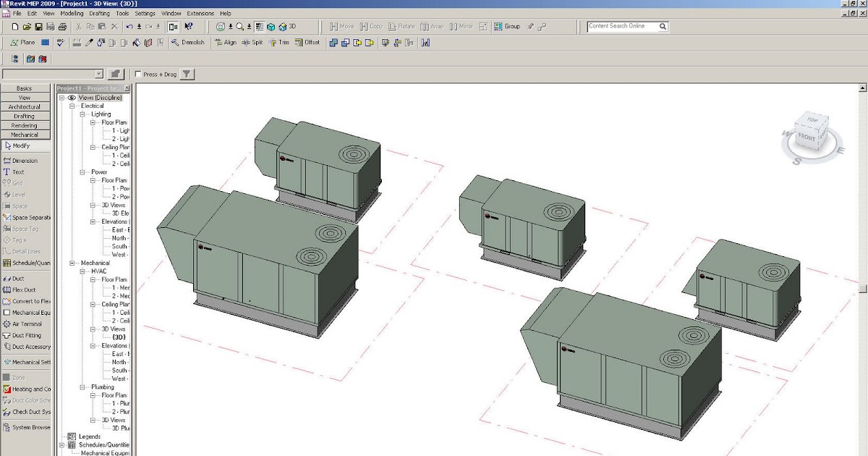Collapse the HVAC tree node
868x456 pixels.
(83, 271)
